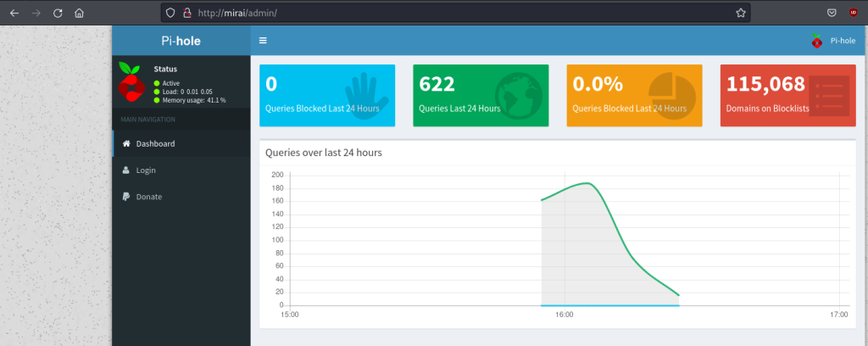This screenshot has width=868, height=346.
Task: Click the Pi-hole raspberry logo in sidebar
Action: 131,82
